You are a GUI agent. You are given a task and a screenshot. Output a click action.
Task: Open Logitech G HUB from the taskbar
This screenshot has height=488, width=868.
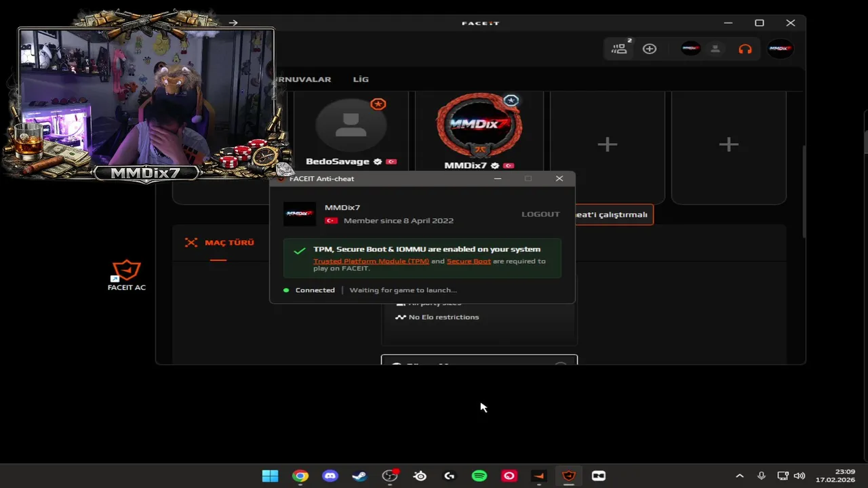point(450,476)
